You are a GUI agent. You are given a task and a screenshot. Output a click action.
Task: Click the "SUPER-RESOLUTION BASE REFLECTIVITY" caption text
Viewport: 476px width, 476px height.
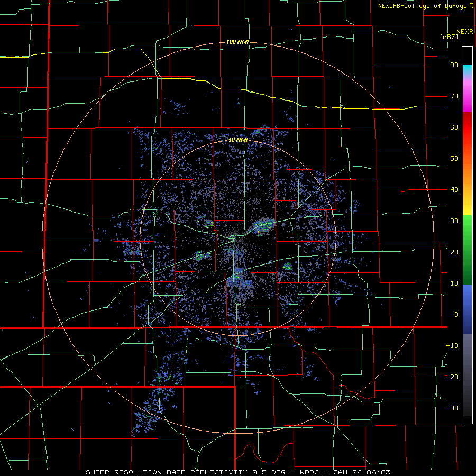167,472
